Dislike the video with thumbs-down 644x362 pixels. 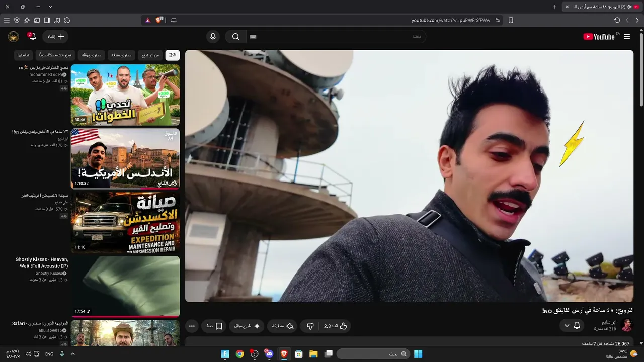(x=310, y=326)
